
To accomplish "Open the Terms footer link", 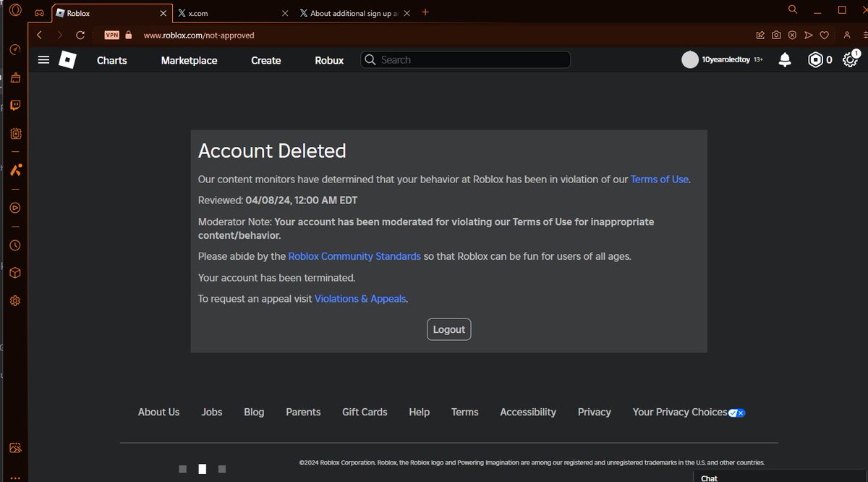I will [x=465, y=412].
